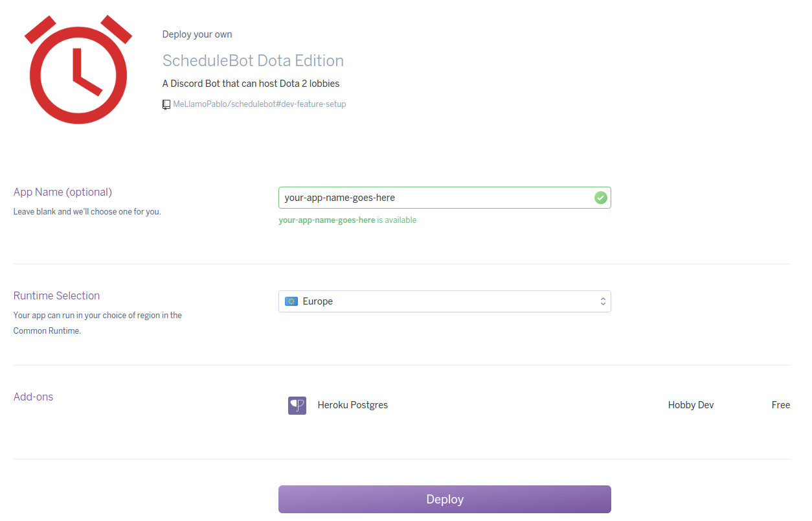
Task: Click the region dropdown arrows
Action: 602,301
